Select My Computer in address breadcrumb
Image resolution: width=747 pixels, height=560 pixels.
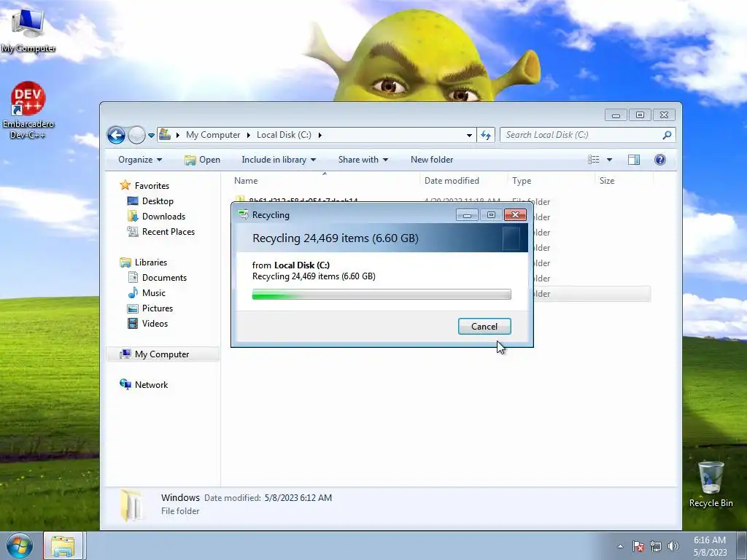point(213,135)
